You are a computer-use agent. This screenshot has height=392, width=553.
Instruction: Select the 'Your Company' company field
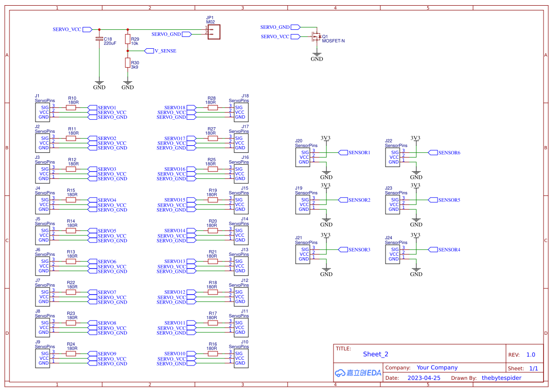coord(437,367)
